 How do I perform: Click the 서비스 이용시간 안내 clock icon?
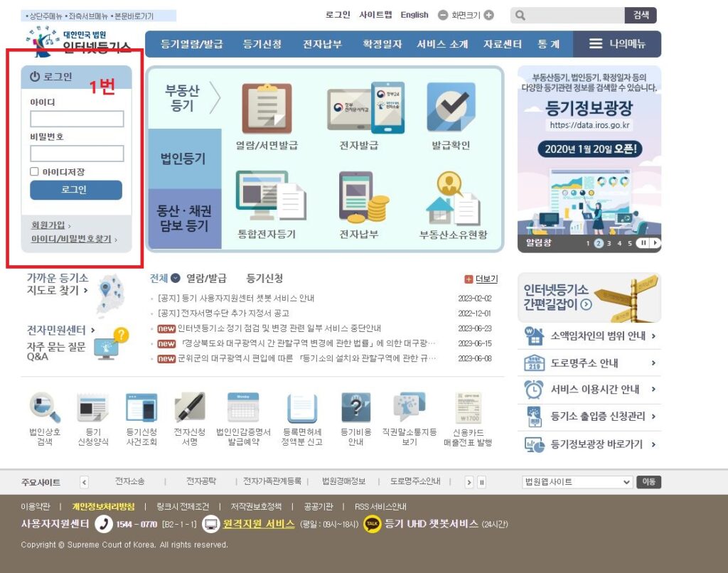point(534,389)
